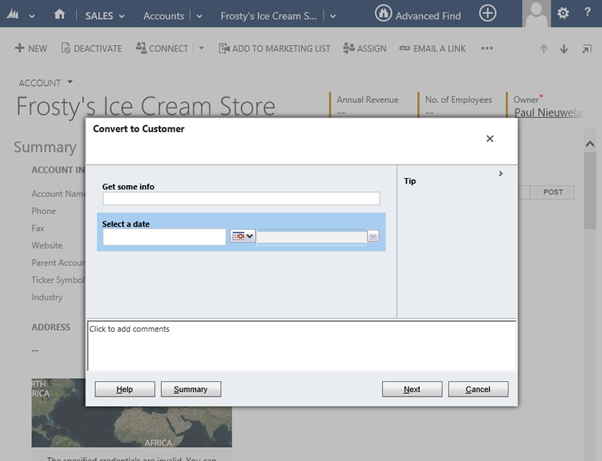The width and height of the screenshot is (602, 461).
Task: Open the Accounts navigation item
Action: [163, 16]
